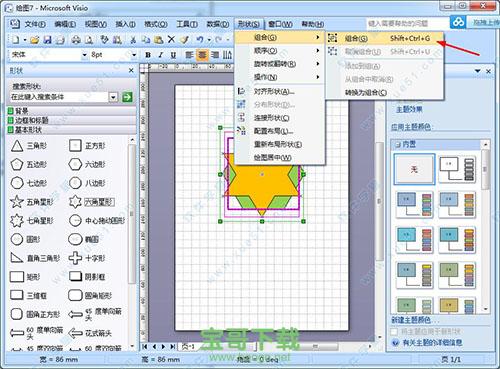
Task: Open the 插入(I) menu
Action: click(125, 24)
